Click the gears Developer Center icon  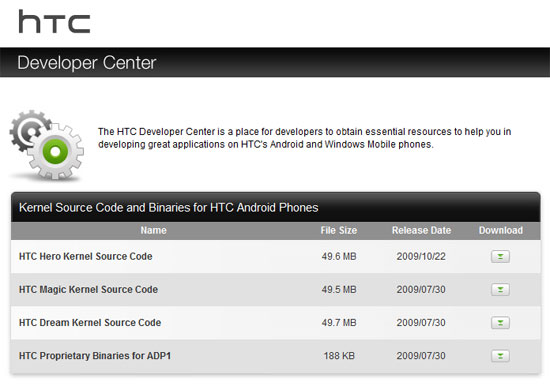46,146
